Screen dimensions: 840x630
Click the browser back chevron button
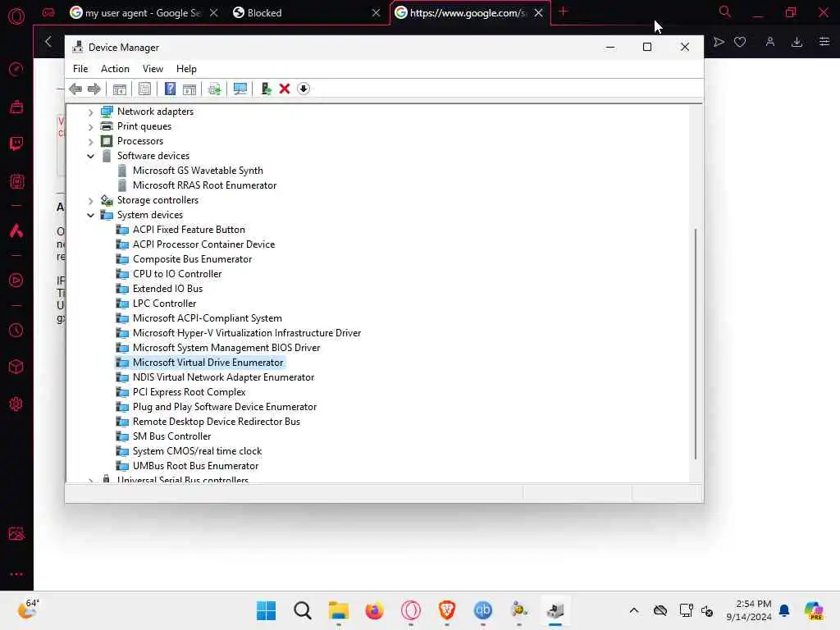tap(48, 42)
